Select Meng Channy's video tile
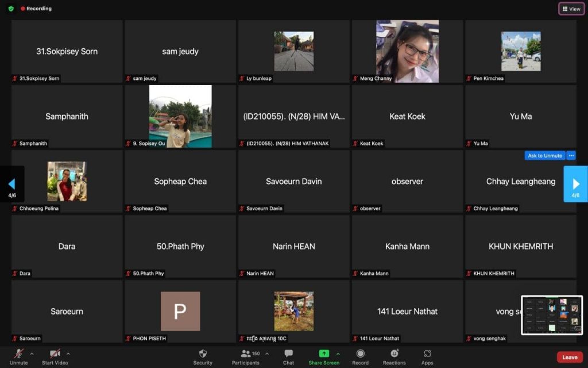588x368 pixels. 407,52
